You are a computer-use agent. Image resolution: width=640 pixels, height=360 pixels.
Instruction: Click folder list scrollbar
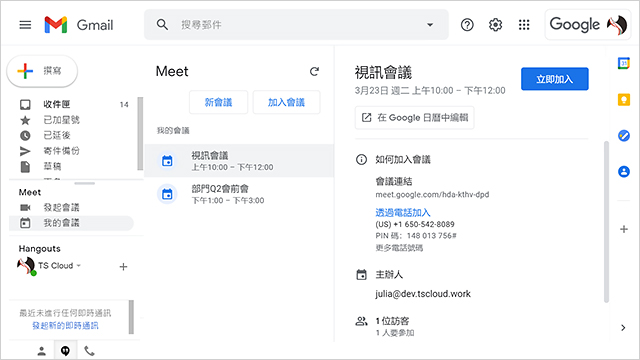pyautogui.click(x=140, y=133)
